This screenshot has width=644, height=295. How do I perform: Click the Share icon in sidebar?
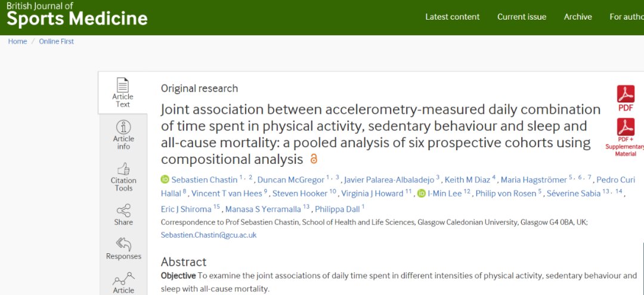(x=123, y=210)
